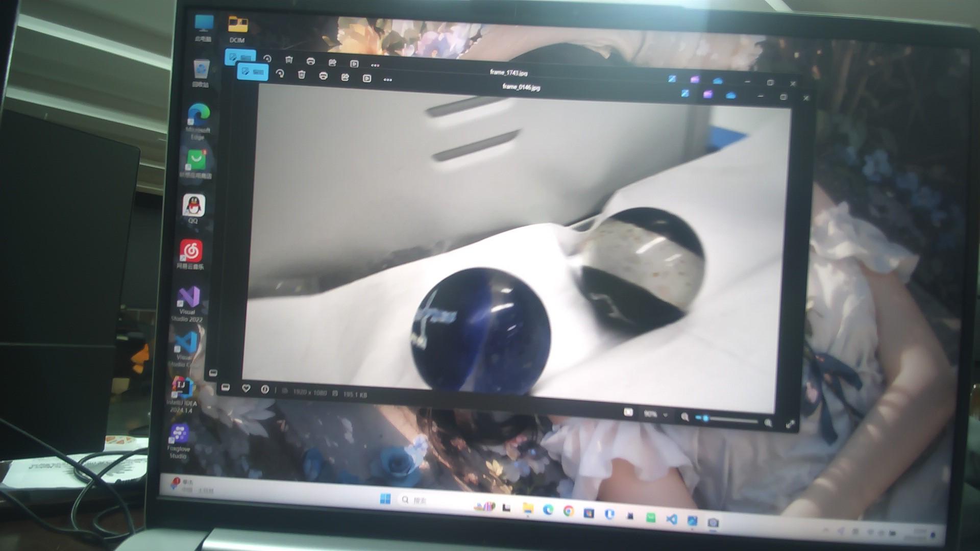
Task: Open Chrome from the taskbar
Action: (x=569, y=511)
